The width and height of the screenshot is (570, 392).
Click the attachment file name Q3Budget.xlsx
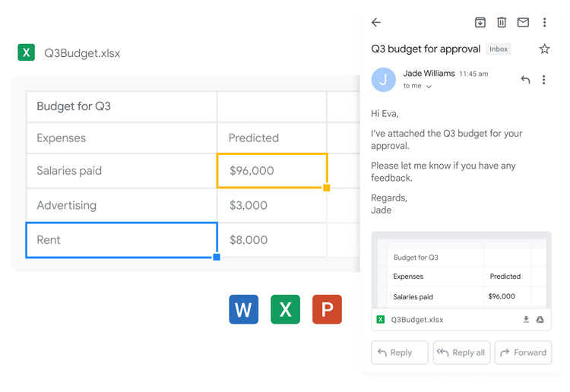[x=417, y=320]
